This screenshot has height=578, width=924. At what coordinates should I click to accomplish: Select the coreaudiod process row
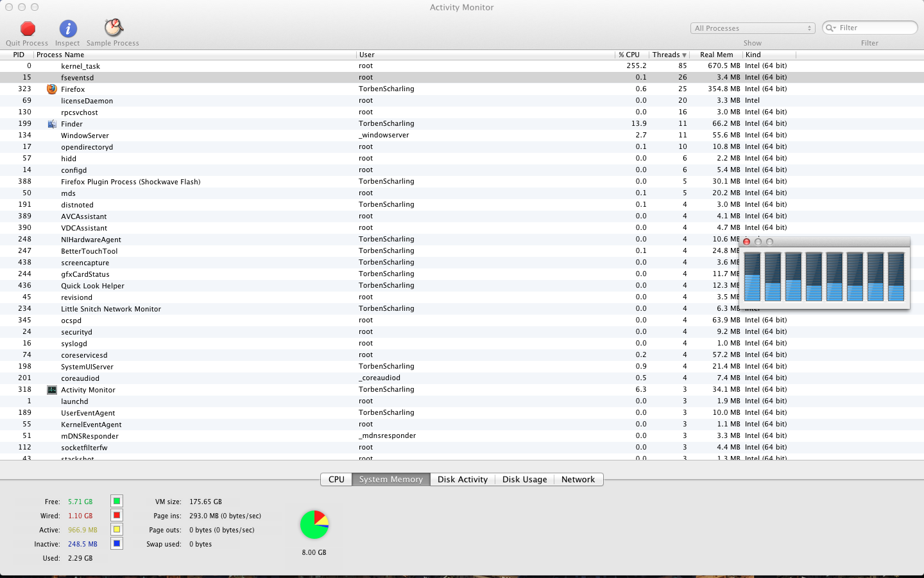tap(462, 378)
